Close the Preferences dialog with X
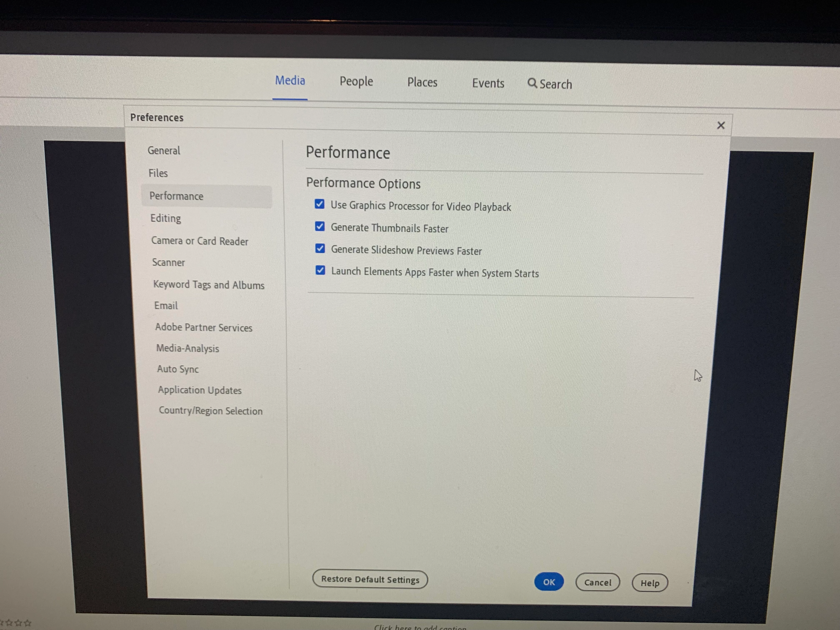 pos(720,125)
